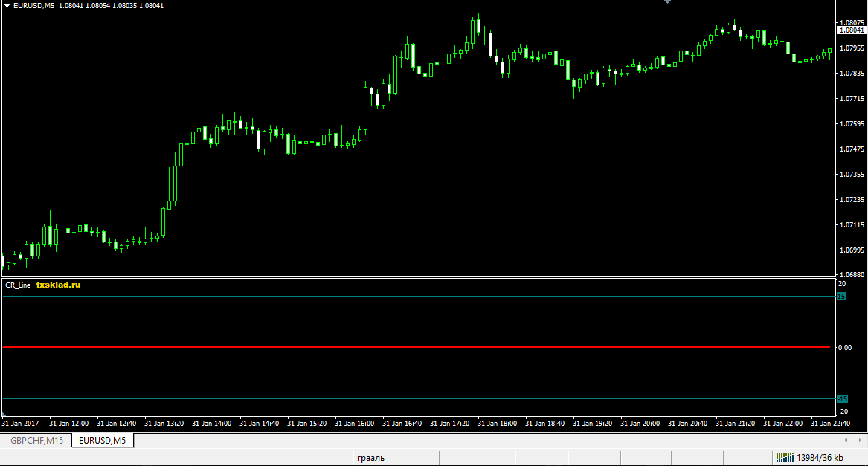868x466 pixels.
Task: Click the '31 Jan 16:00' time label
Action: pos(354,424)
